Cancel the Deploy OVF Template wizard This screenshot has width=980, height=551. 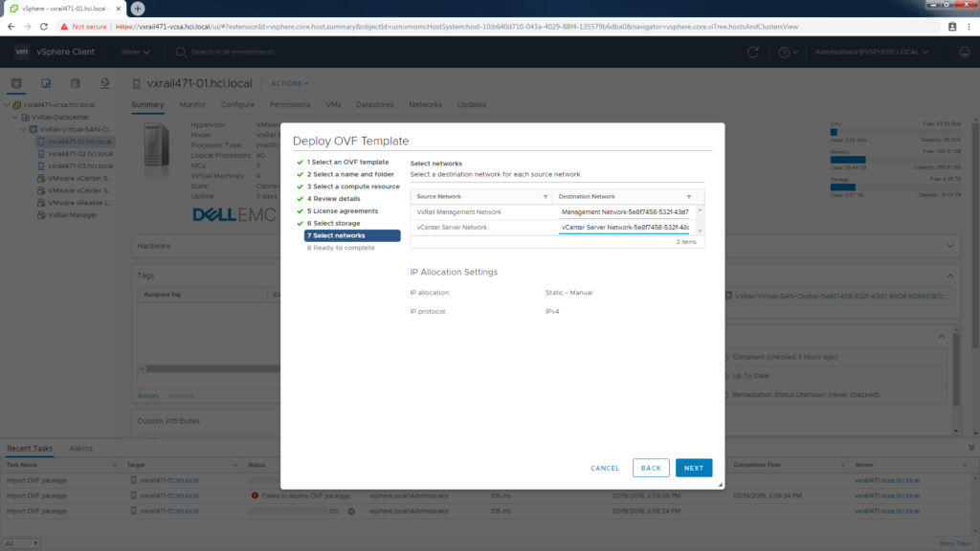click(x=605, y=468)
